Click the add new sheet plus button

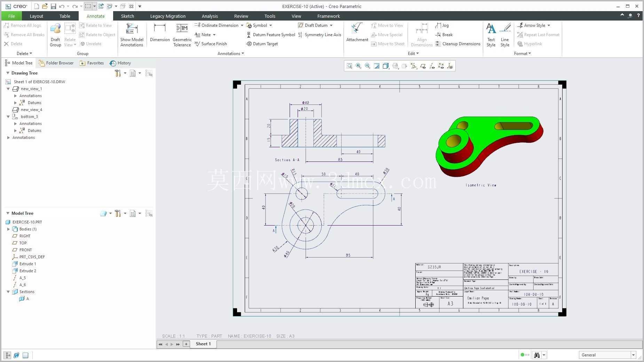[186, 344]
